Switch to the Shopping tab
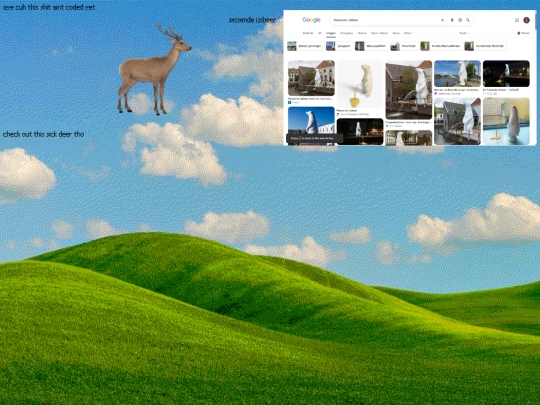This screenshot has height=405, width=540. pos(347,33)
